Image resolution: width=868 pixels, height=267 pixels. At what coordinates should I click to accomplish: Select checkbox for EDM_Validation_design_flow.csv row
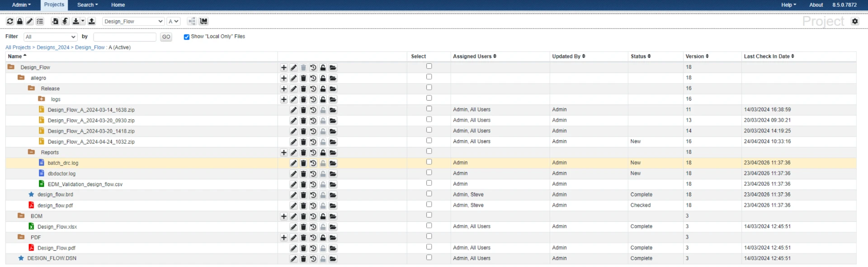coord(429,183)
